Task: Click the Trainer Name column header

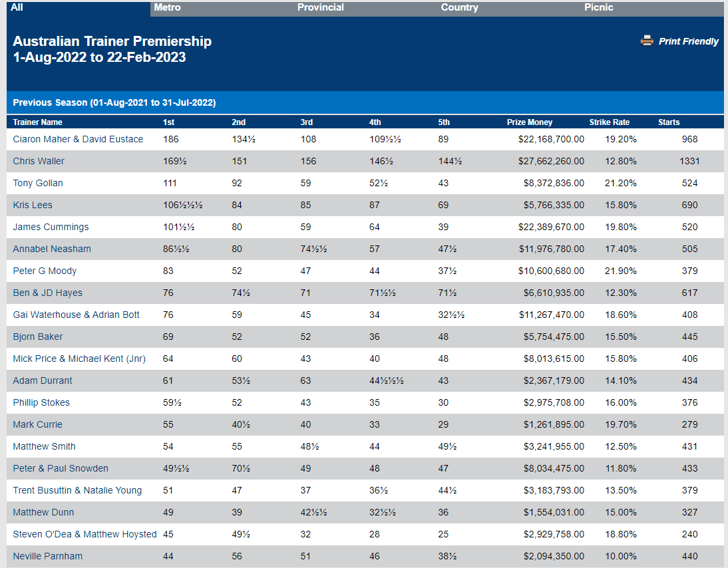Action: pyautogui.click(x=37, y=122)
